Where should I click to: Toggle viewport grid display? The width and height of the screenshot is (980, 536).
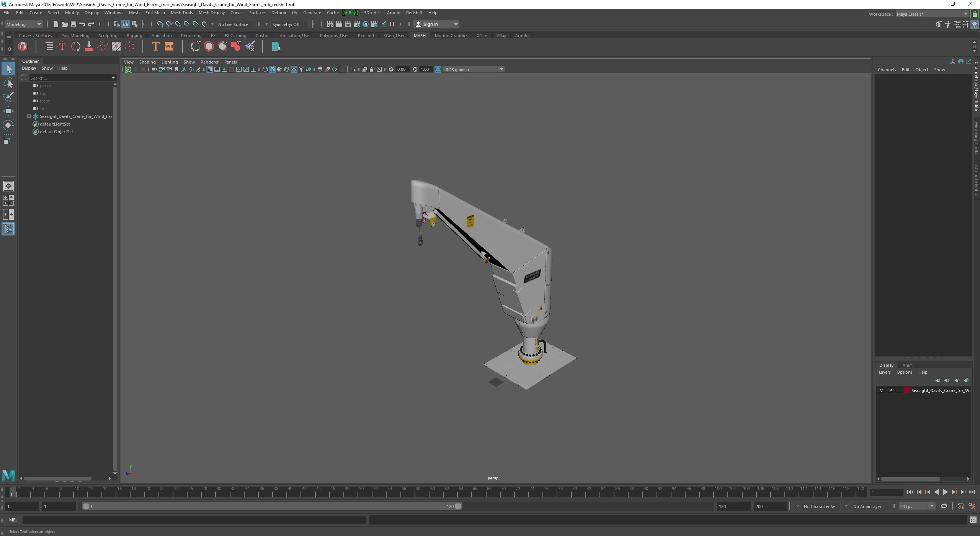[x=210, y=69]
